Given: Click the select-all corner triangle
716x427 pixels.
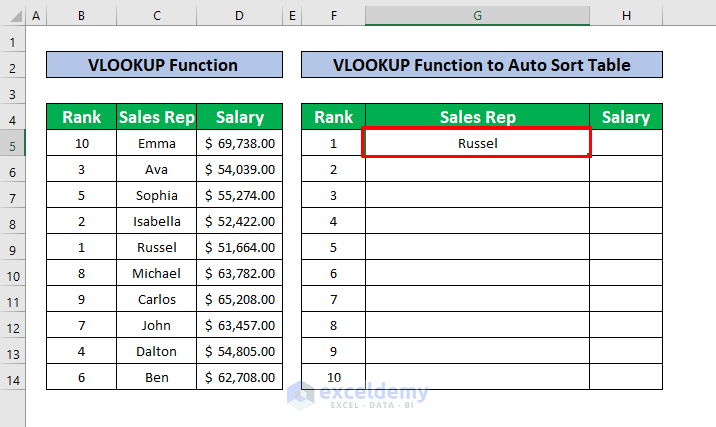Looking at the screenshot, I should [13, 17].
